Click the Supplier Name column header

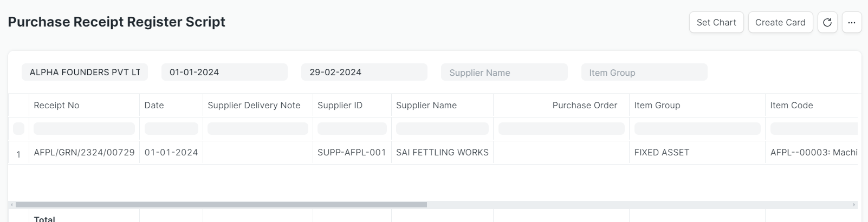pyautogui.click(x=426, y=106)
